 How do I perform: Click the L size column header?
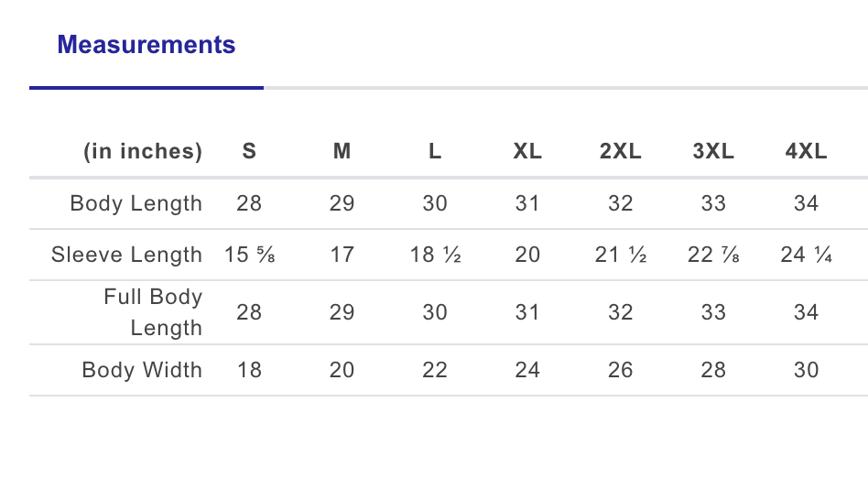tap(435, 152)
